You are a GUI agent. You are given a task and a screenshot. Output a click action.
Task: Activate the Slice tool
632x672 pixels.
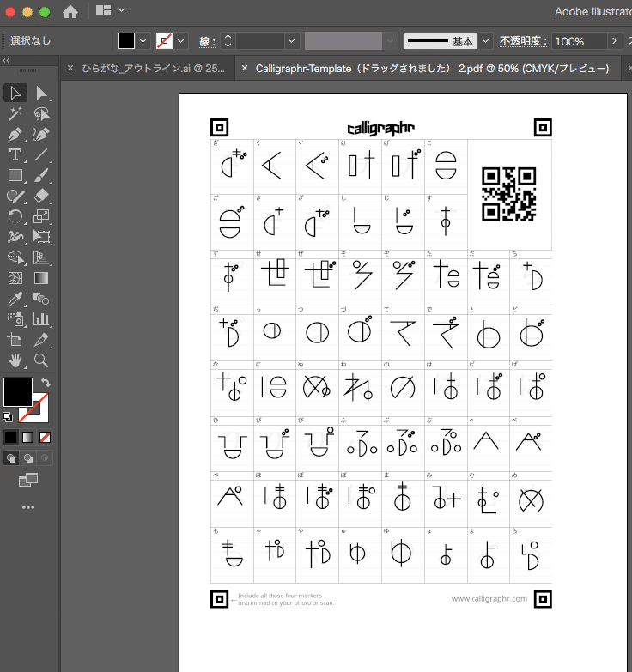click(x=41, y=340)
